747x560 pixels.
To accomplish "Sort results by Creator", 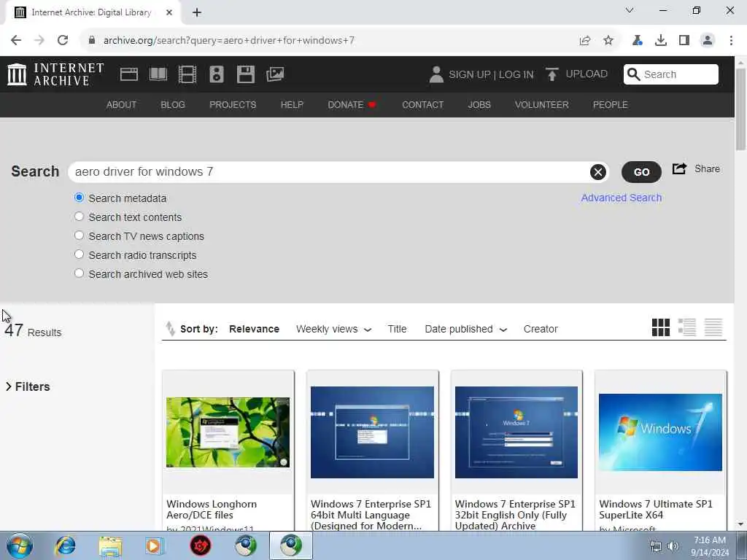I will point(541,329).
